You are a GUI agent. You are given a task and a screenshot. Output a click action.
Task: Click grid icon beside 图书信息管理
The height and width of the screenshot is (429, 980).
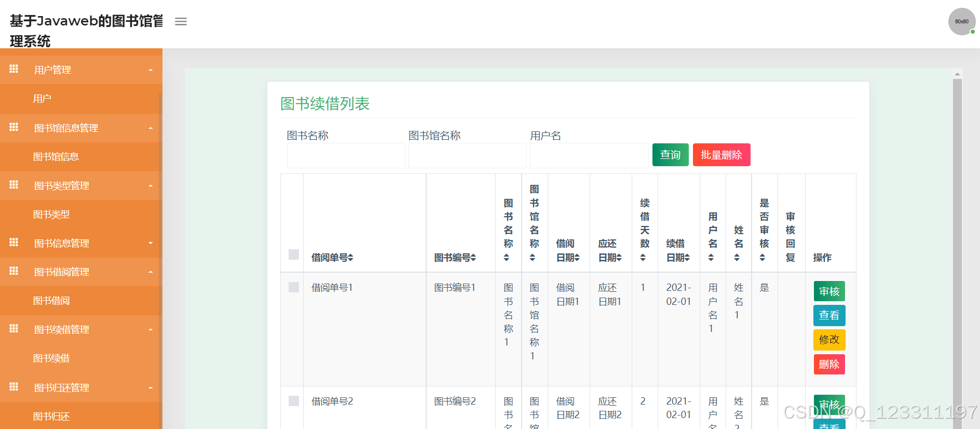coord(14,243)
